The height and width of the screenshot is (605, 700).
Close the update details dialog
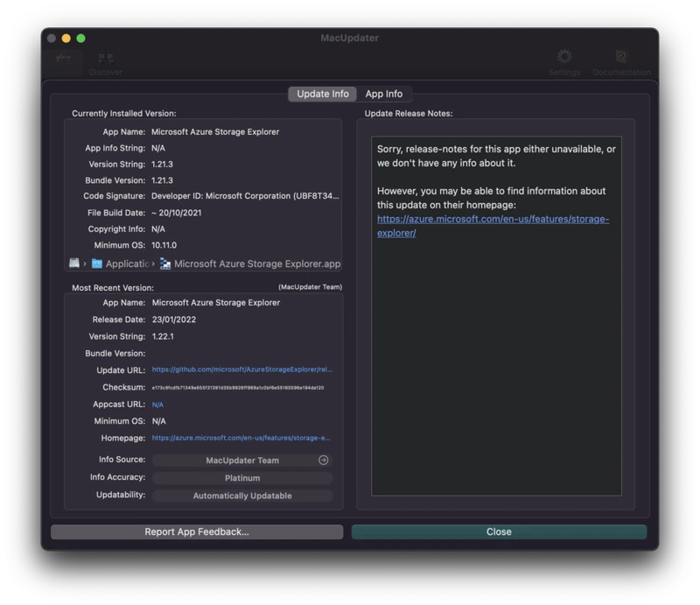(x=498, y=531)
